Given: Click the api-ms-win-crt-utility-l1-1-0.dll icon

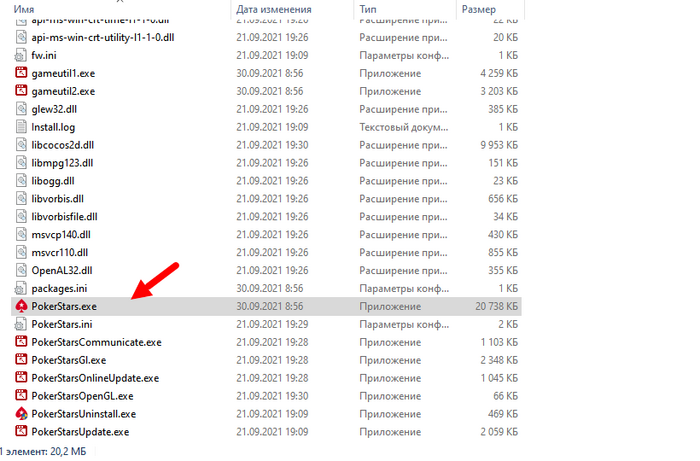Looking at the screenshot, I should (x=21, y=37).
